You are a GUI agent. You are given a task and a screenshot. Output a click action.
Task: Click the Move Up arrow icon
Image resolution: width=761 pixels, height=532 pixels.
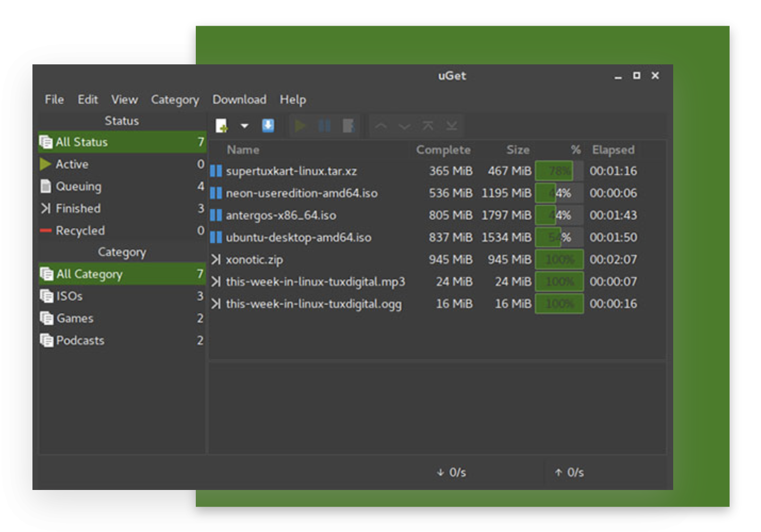coord(381,126)
